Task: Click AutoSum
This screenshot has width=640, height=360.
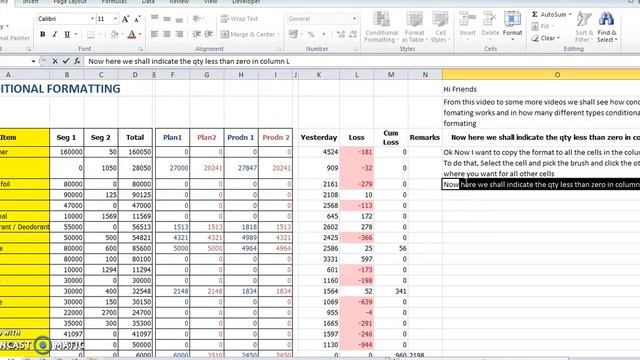Action: 551,15
